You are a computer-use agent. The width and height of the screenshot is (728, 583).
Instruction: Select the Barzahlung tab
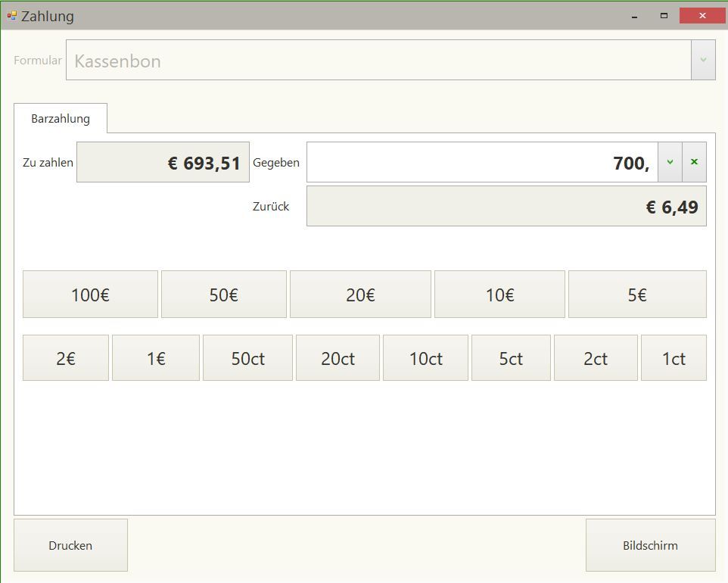(61, 119)
